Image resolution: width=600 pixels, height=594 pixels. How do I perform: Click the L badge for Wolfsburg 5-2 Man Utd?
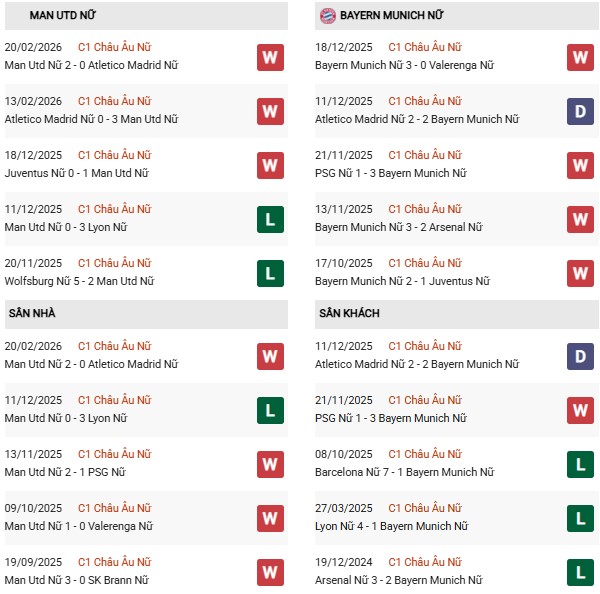pos(269,273)
